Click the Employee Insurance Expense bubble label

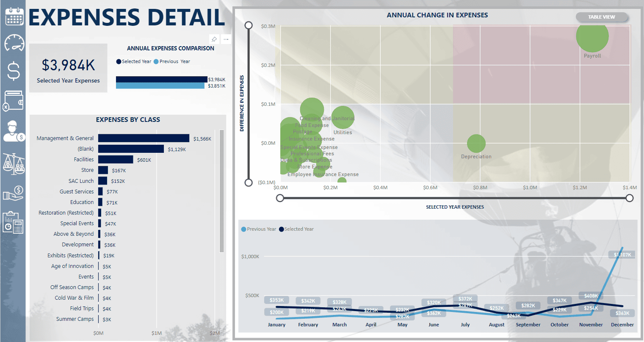point(323,174)
